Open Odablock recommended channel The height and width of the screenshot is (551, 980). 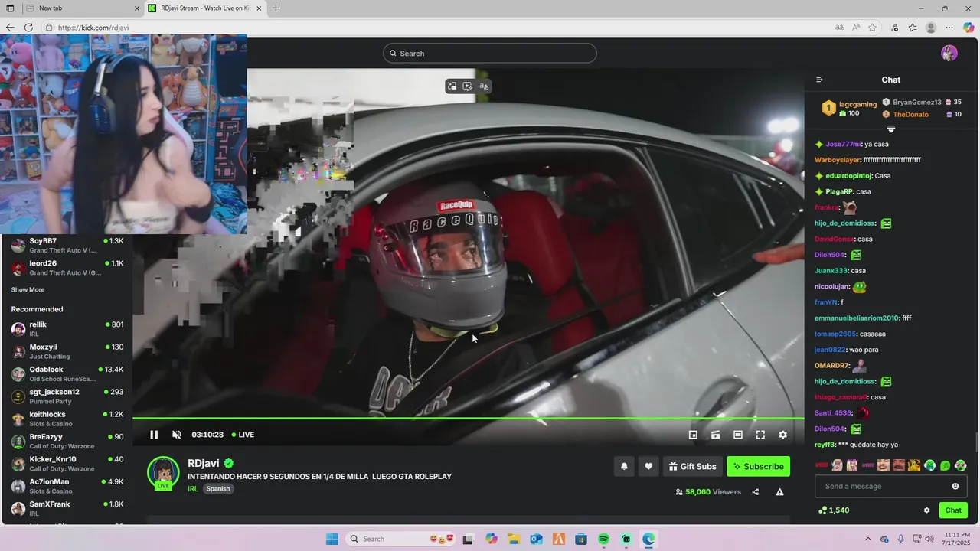tap(67, 373)
